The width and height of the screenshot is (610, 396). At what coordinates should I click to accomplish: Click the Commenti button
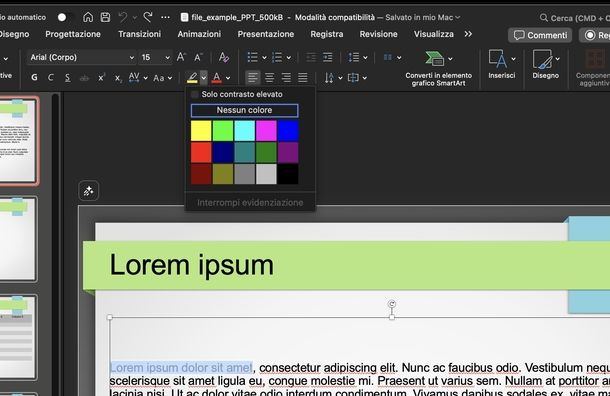540,35
